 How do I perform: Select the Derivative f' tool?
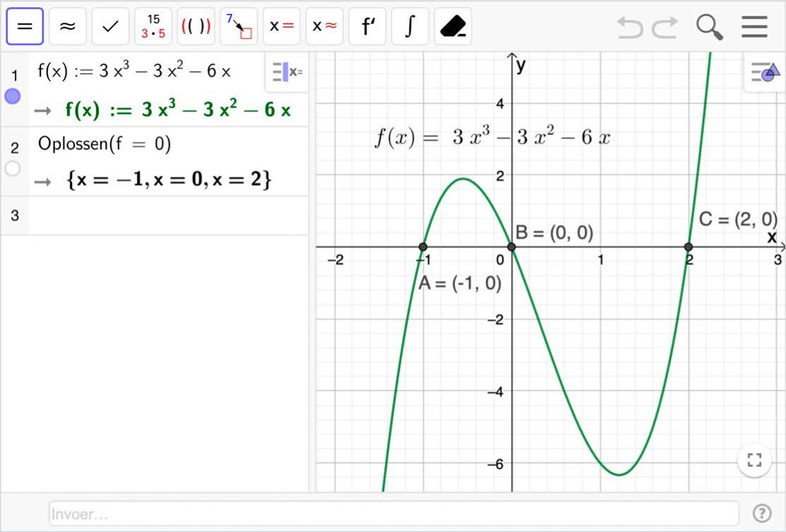(x=367, y=26)
